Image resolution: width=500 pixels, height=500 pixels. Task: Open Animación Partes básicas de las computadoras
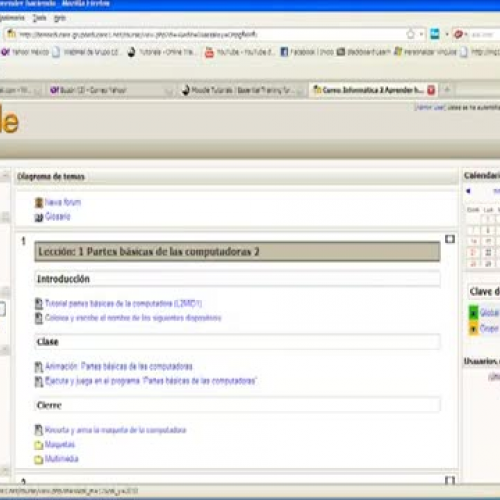pos(119,366)
